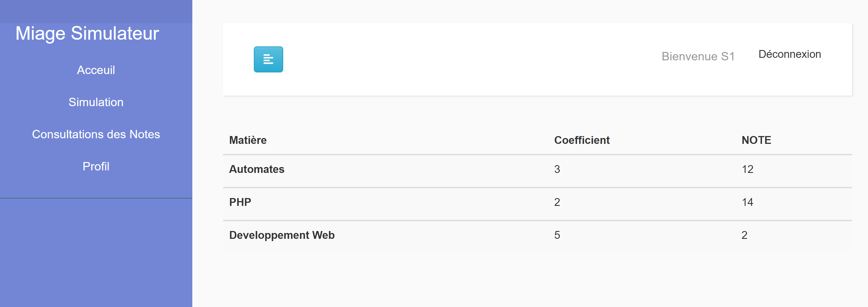This screenshot has height=307, width=868.
Task: Click the note 2 for Developpement Web
Action: coord(745,235)
